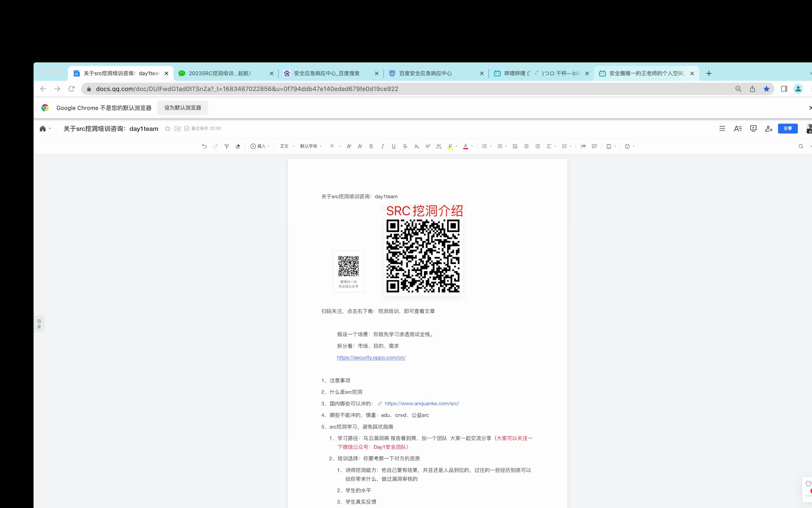
Task: Insert a checkbox task list
Action: pyautogui.click(x=515, y=146)
